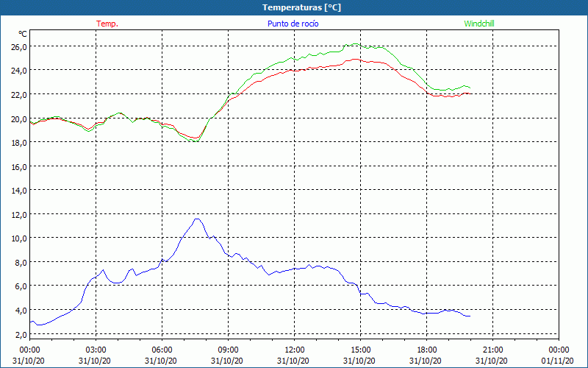Viewport: 588px width, 368px height.
Task: Click the 12:00 time axis label
Action: (295, 350)
